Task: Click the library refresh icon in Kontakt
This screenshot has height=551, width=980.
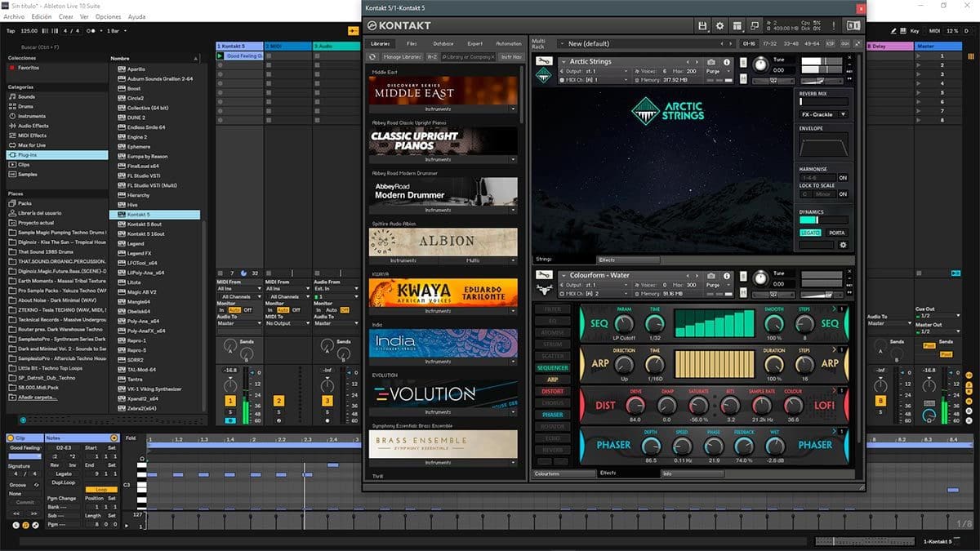Action: click(x=372, y=57)
